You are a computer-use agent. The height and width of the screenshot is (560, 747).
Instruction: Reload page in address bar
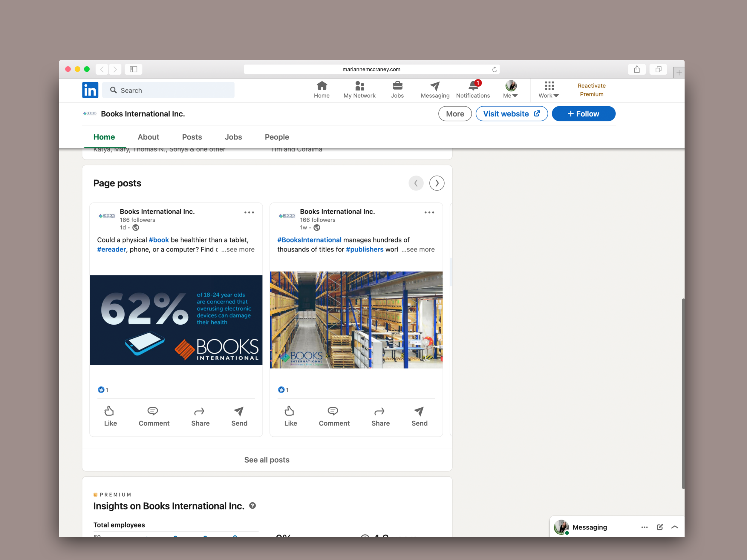tap(495, 69)
